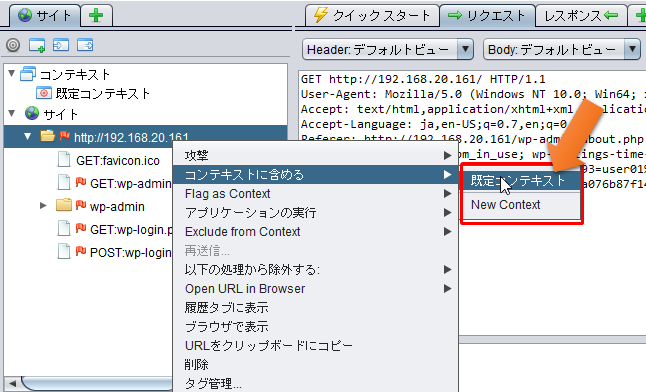Select the GET:wp-login.php entry

[131, 230]
